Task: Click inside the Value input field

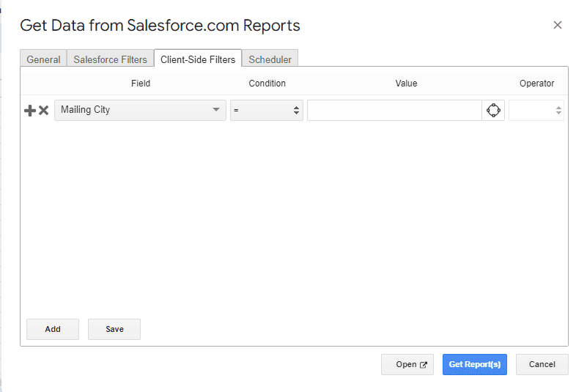Action: [394, 110]
